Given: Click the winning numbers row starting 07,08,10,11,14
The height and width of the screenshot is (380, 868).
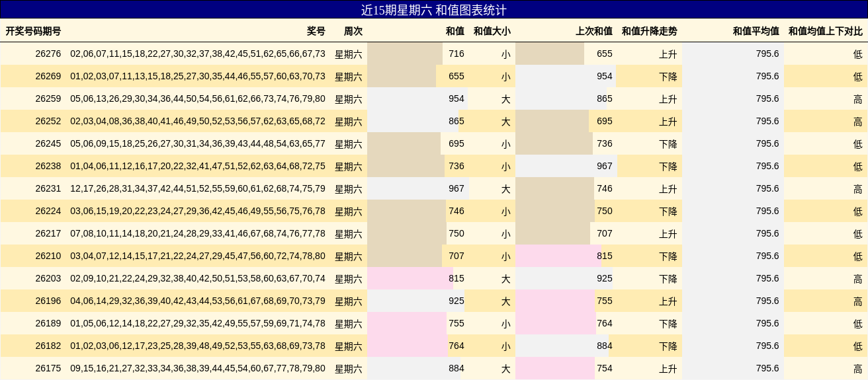Looking at the screenshot, I should [198, 234].
